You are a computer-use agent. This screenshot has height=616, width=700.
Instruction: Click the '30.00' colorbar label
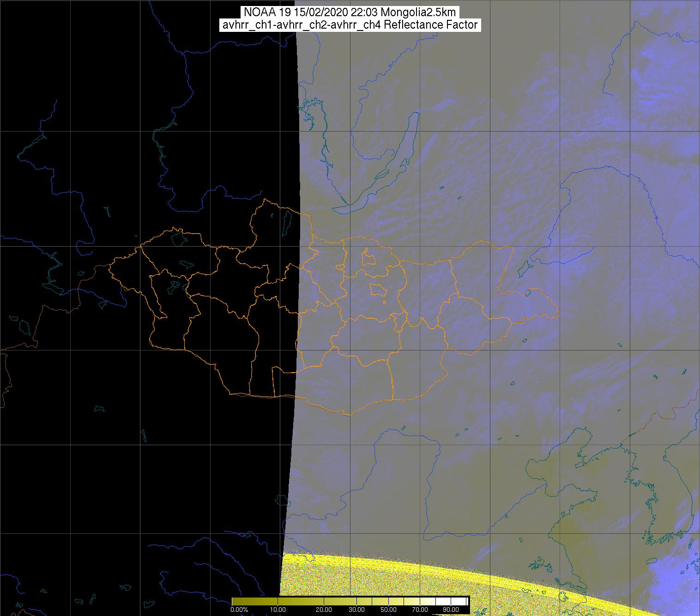pyautogui.click(x=357, y=610)
